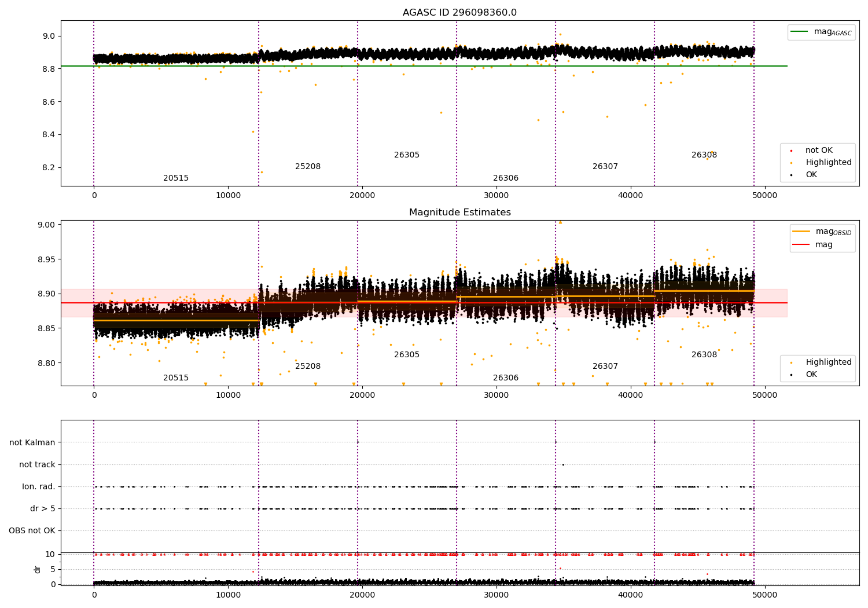Screen dimensions: 868x608
Task: Click obsid label 26306 in top plot
Action: pos(506,178)
